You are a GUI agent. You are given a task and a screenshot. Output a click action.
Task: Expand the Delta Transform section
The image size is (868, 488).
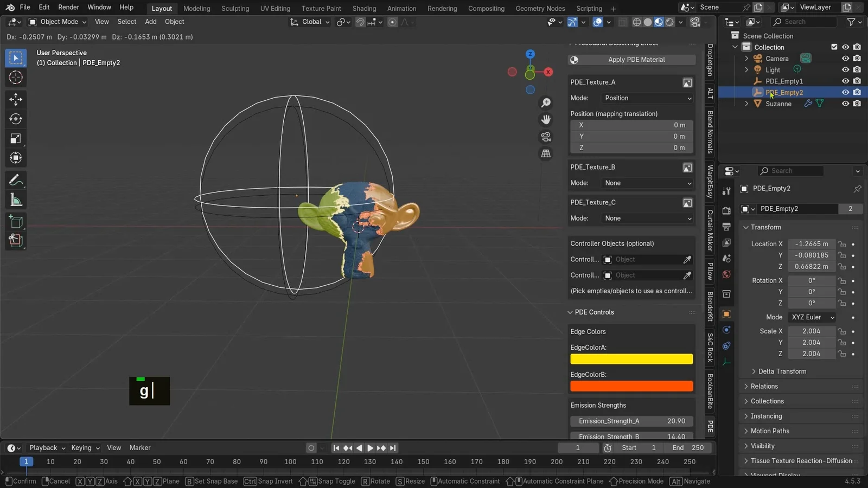[782, 371]
